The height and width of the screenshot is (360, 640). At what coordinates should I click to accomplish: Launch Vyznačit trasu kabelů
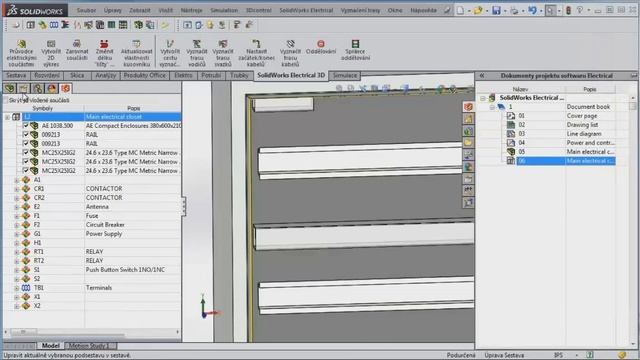[x=290, y=53]
